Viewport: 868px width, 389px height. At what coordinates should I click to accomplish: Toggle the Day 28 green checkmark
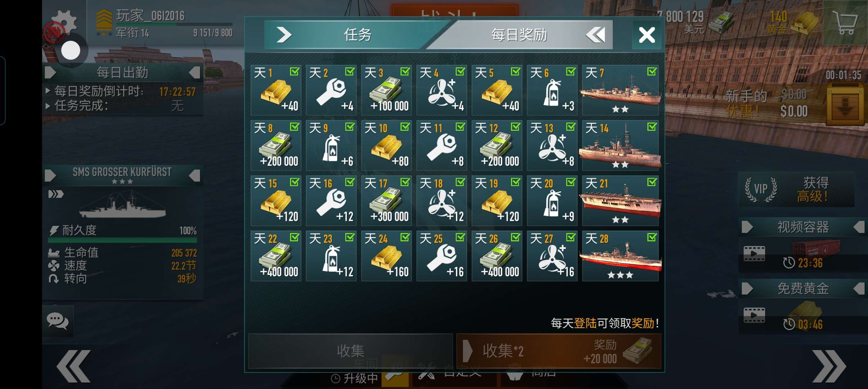tap(652, 237)
